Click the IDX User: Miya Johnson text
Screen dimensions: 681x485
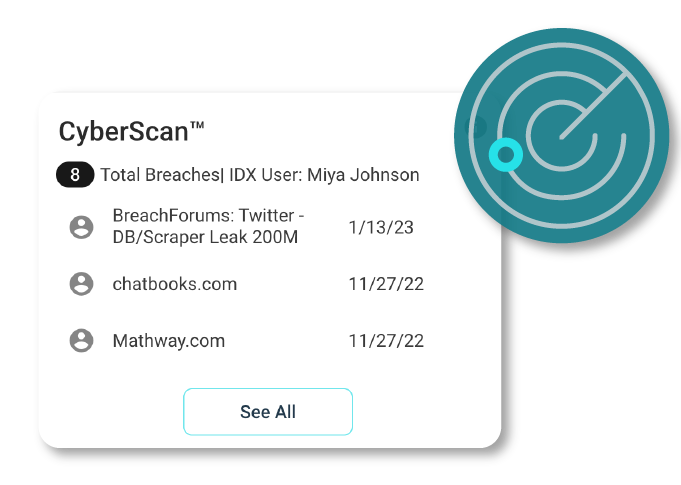[x=324, y=175]
